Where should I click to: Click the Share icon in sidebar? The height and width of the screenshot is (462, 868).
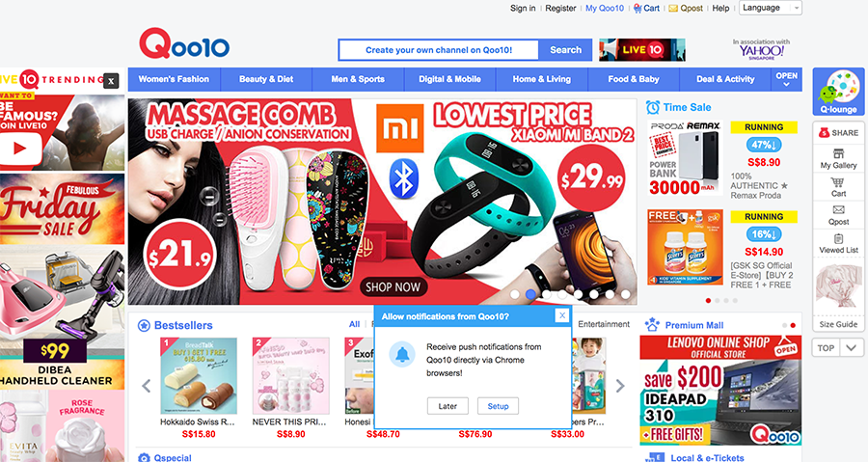825,133
